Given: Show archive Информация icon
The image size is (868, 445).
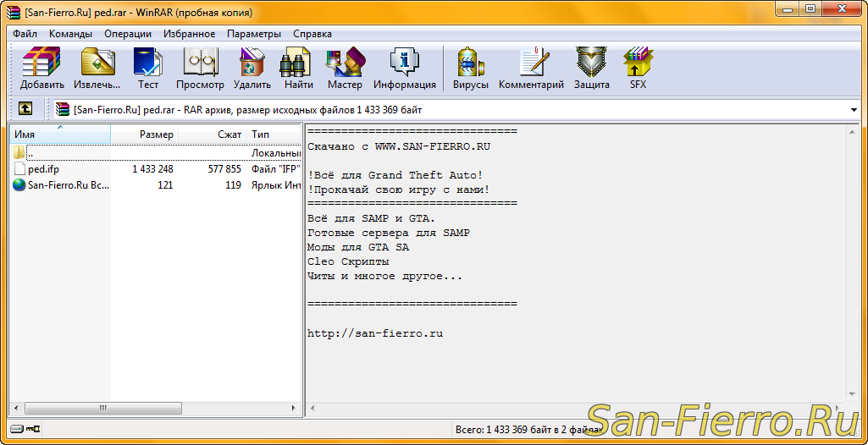Looking at the screenshot, I should pos(404,68).
